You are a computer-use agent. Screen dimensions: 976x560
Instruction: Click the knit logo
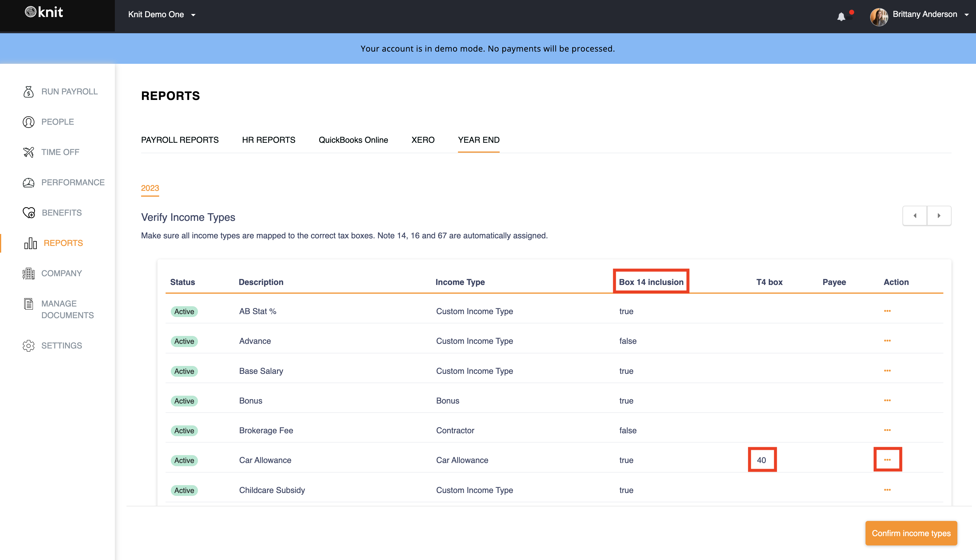pos(44,12)
